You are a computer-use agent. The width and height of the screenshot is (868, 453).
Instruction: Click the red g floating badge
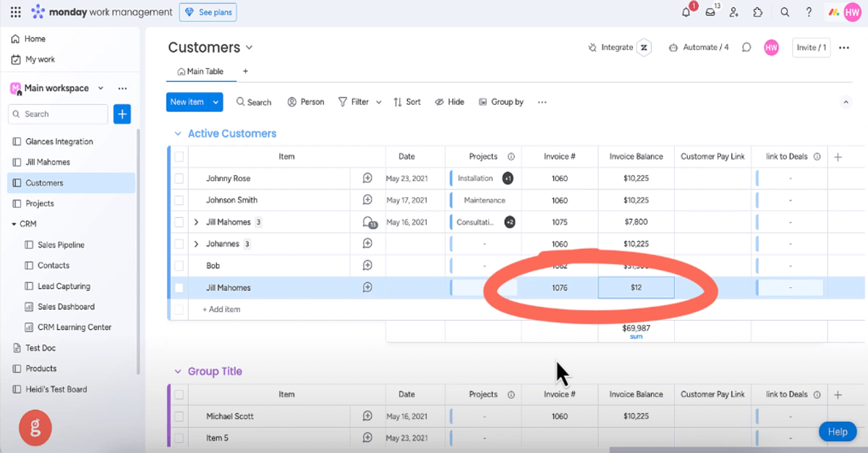point(35,427)
